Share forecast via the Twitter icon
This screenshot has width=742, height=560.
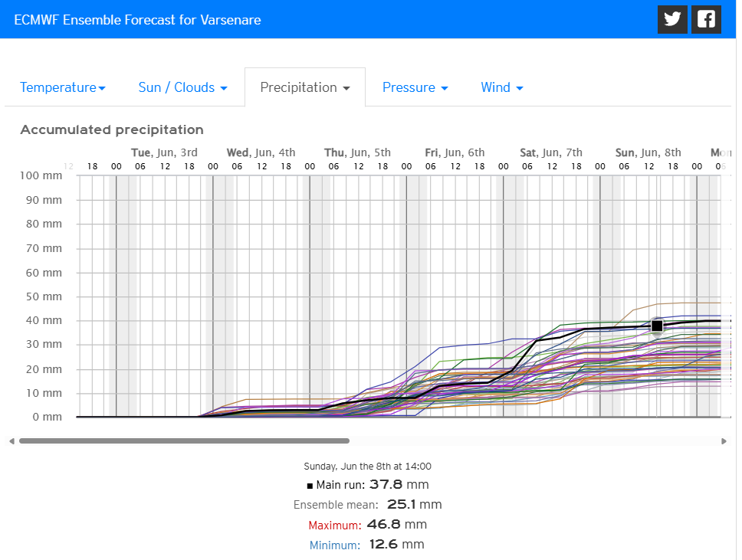click(672, 19)
